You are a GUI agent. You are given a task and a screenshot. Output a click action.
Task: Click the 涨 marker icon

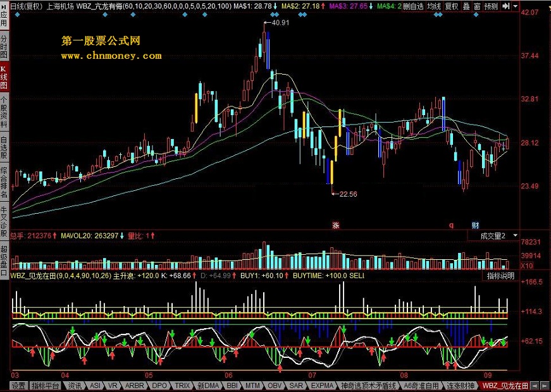coord(336,226)
